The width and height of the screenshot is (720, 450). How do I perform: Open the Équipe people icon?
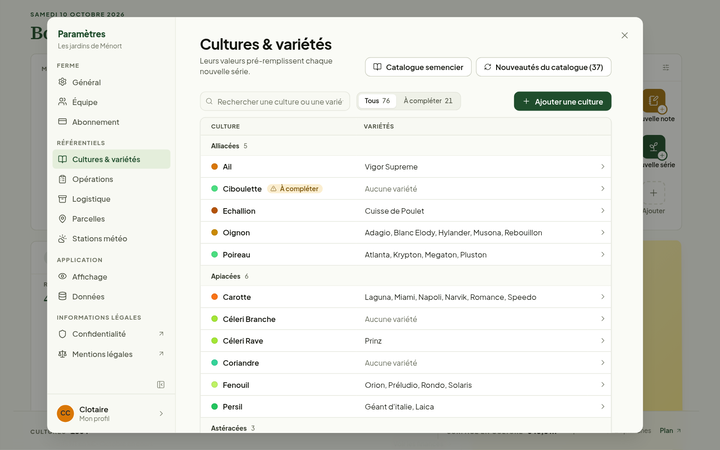pyautogui.click(x=62, y=101)
